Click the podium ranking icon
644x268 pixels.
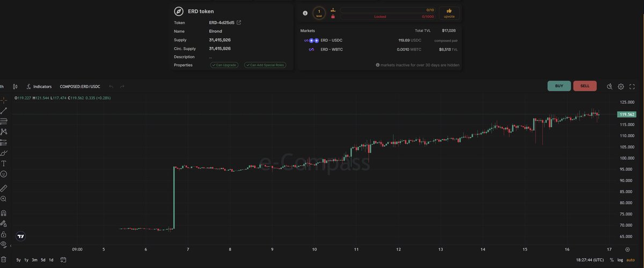(333, 10)
